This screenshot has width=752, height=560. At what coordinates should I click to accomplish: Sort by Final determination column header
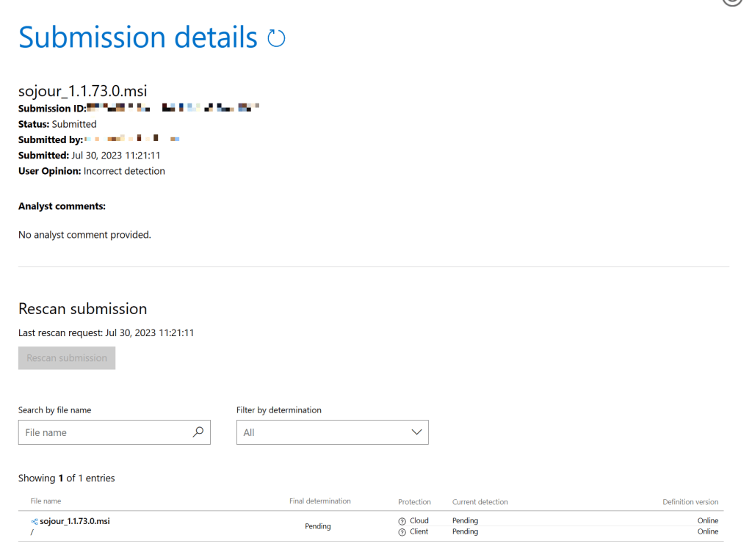point(319,501)
